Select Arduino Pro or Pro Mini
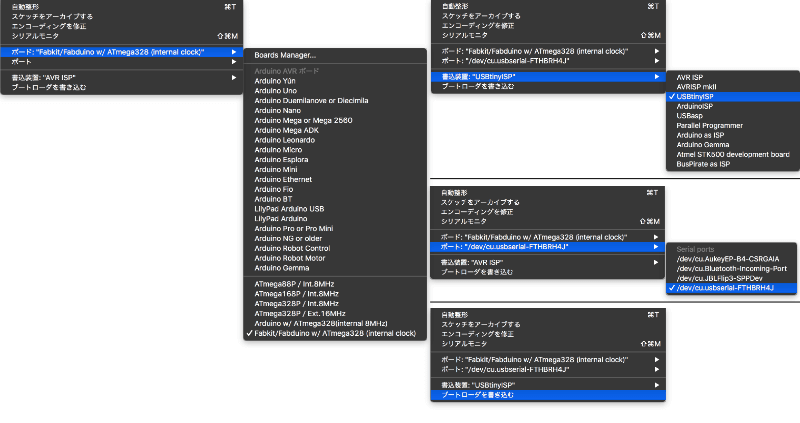The width and height of the screenshot is (800, 423). pyautogui.click(x=335, y=229)
